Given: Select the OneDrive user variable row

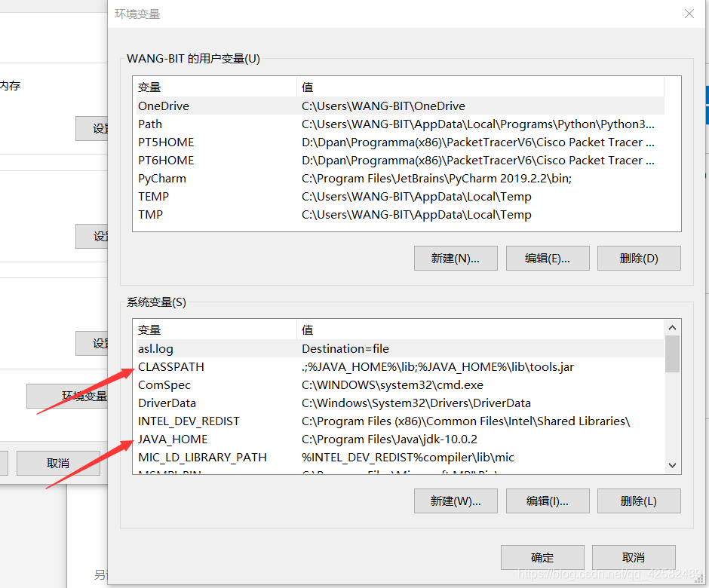Looking at the screenshot, I should pos(401,106).
